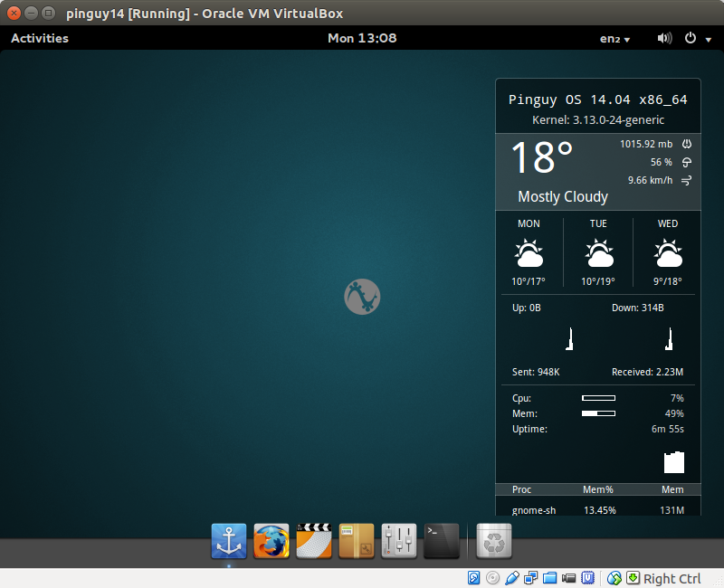Click the gnome-sh process row
Image resolution: width=724 pixels, height=588 pixels.
[598, 510]
